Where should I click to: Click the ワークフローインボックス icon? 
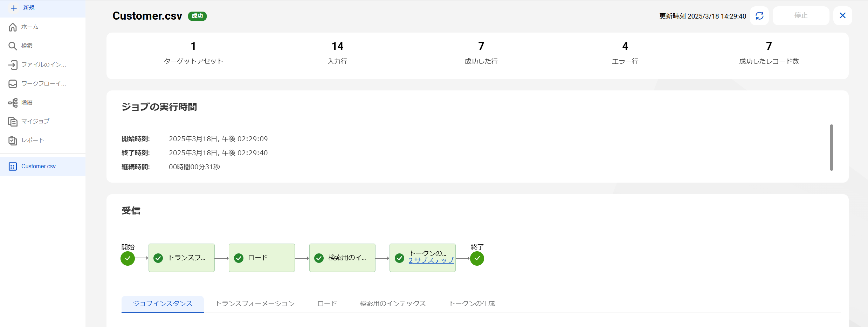[13, 83]
